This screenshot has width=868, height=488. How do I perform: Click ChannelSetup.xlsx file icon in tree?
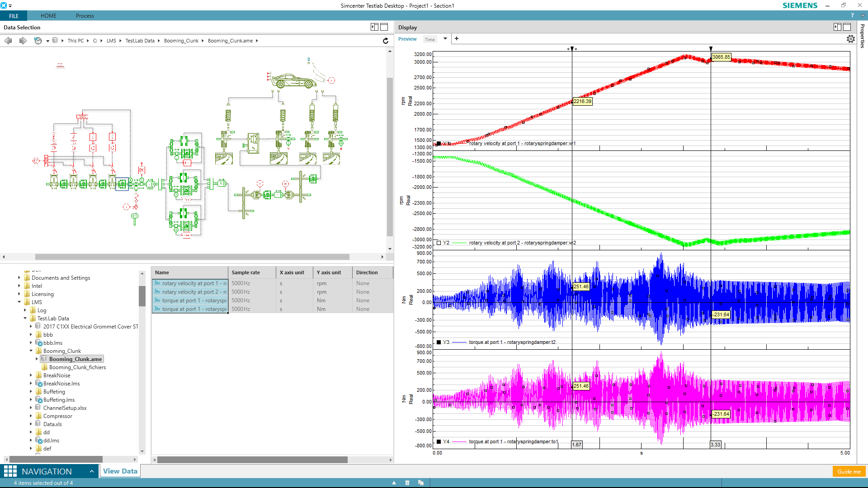pos(38,408)
